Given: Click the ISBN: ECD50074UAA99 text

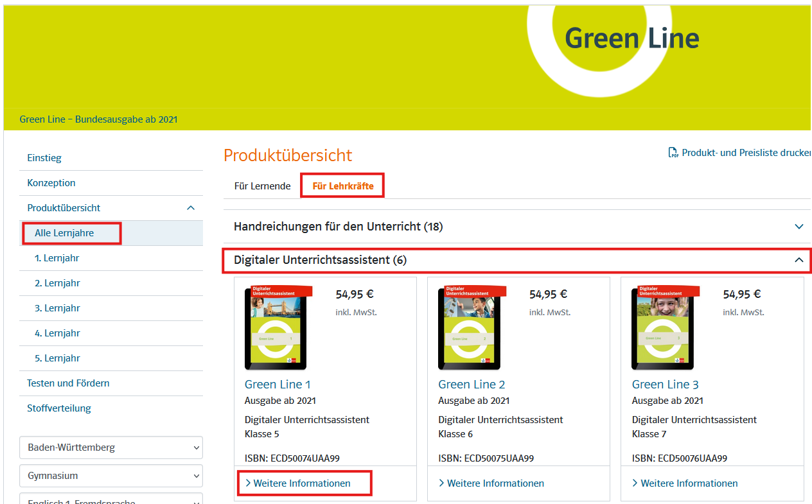Looking at the screenshot, I should click(292, 458).
